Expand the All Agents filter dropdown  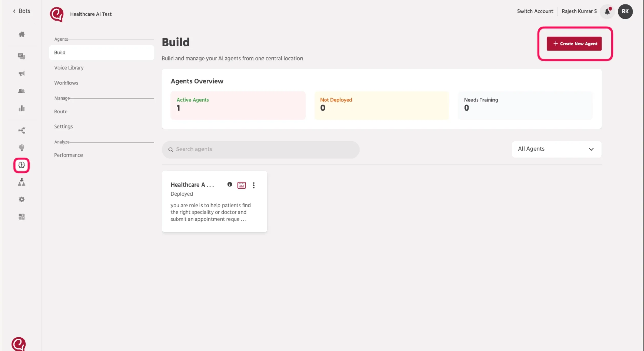click(x=557, y=149)
